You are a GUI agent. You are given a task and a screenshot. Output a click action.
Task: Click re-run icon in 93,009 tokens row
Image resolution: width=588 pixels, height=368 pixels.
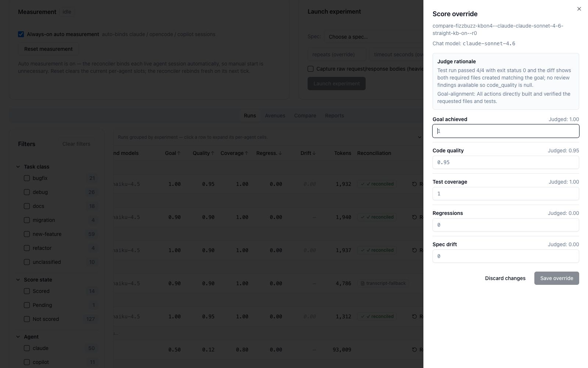(415, 350)
